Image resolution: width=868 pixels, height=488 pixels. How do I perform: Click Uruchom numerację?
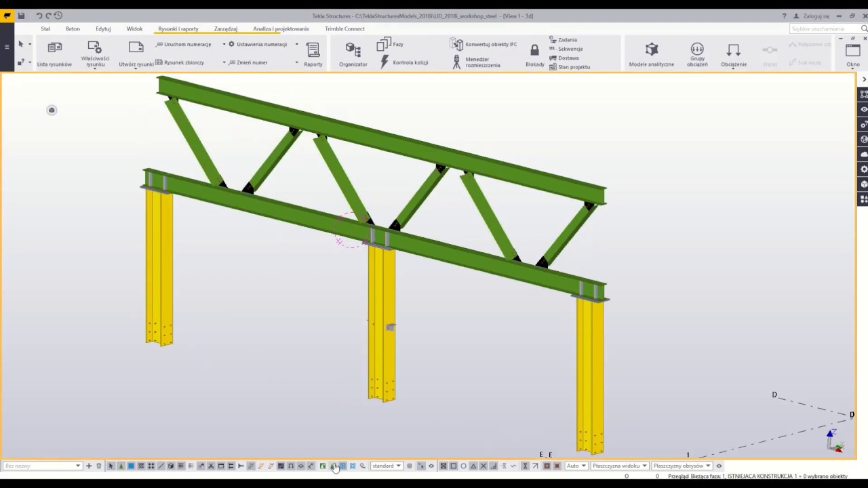[x=183, y=44]
